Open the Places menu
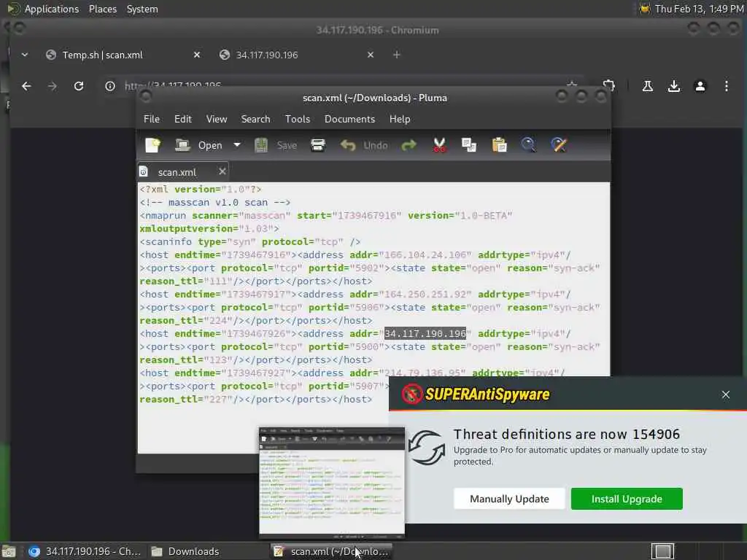The height and width of the screenshot is (560, 747). (x=102, y=9)
